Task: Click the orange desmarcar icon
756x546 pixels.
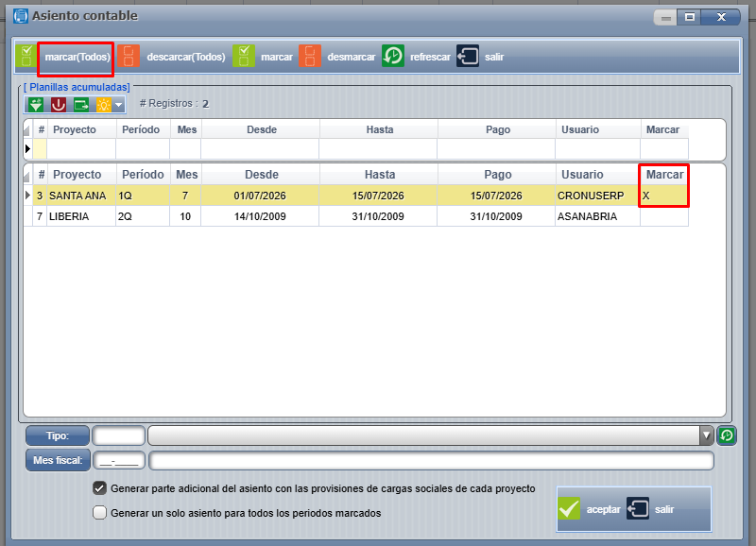Action: click(x=310, y=57)
